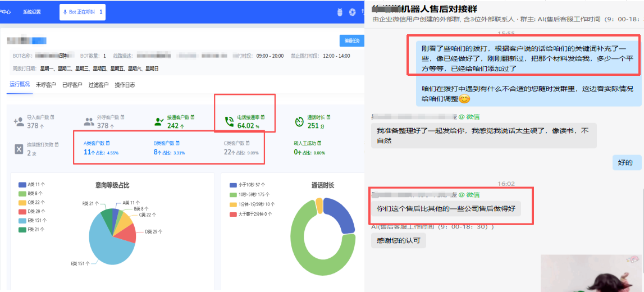Screen dimensions: 644x292
Task: Click the info icon beside A类客户数
Action: (108, 143)
